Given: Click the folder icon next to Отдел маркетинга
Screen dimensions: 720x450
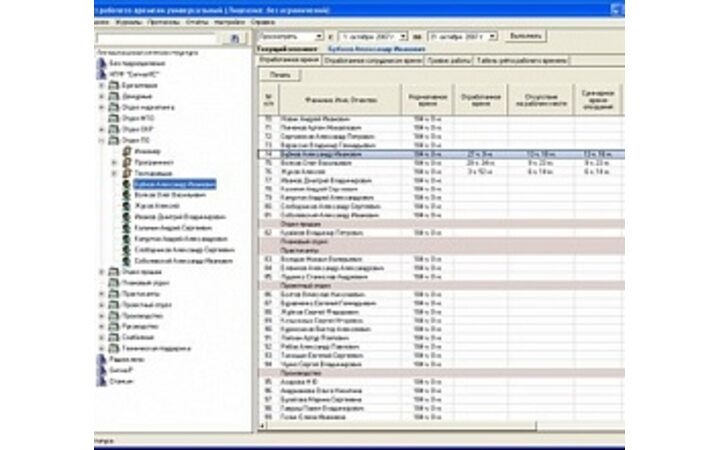Looking at the screenshot, I should 113,108.
